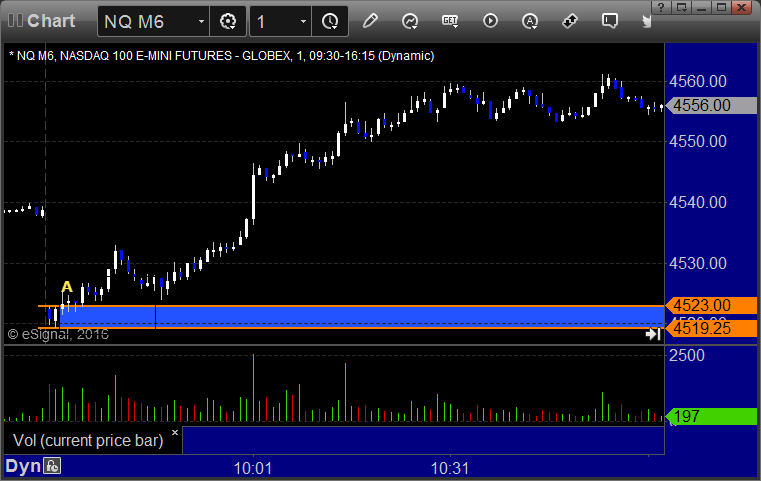Open the comment bubble icon

[610, 21]
